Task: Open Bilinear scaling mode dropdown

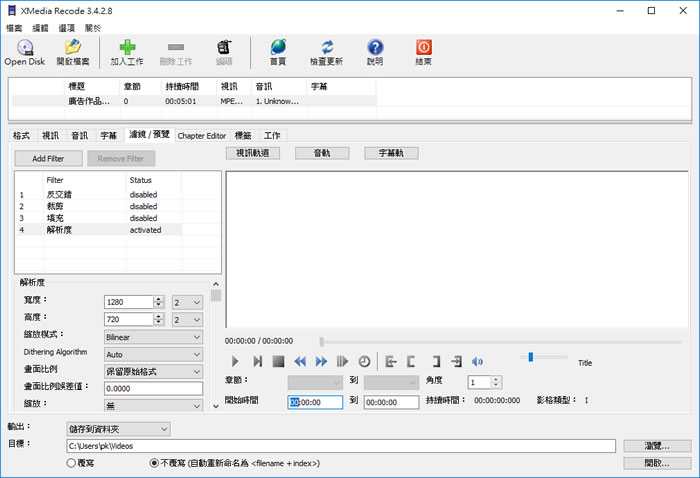Action: [x=153, y=337]
